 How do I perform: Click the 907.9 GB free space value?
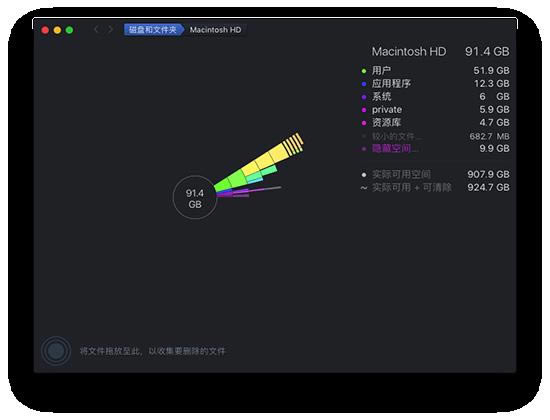click(x=488, y=174)
